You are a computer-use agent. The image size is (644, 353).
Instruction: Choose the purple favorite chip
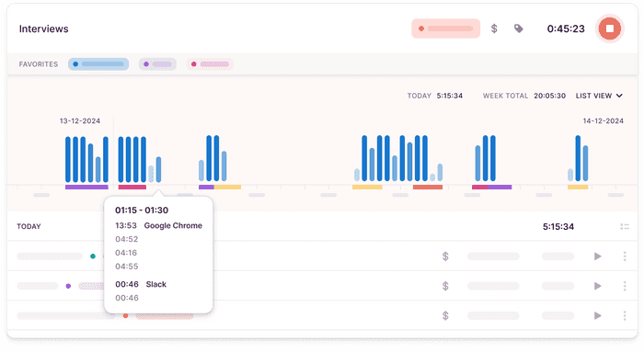pos(157,64)
